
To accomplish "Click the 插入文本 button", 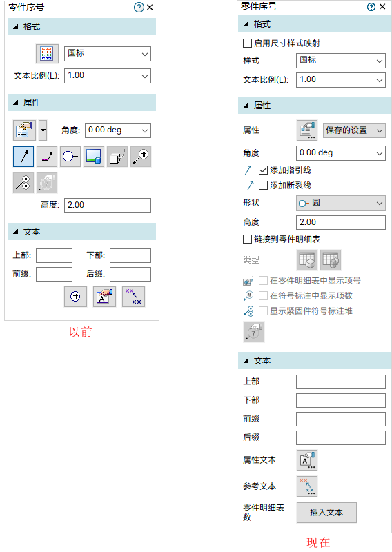I will [x=326, y=513].
